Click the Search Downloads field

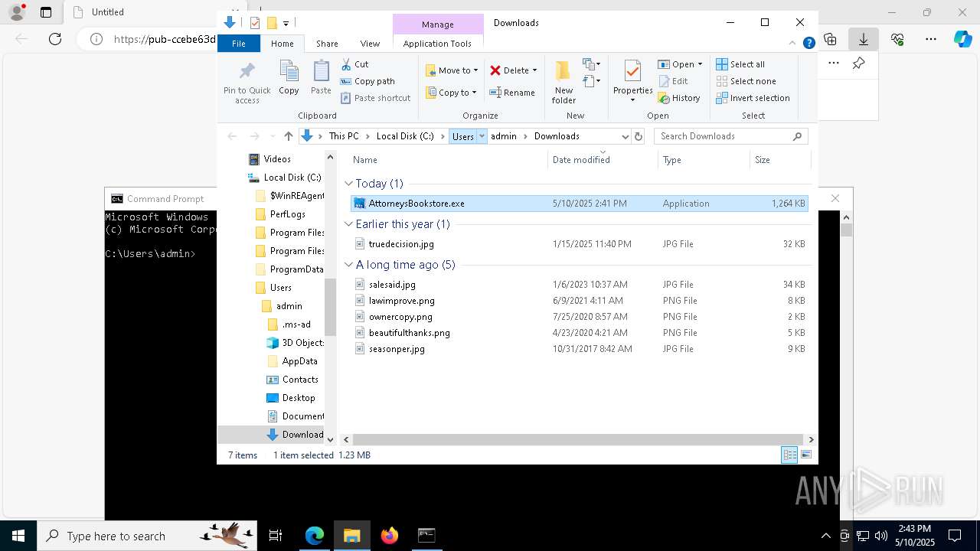(x=731, y=136)
